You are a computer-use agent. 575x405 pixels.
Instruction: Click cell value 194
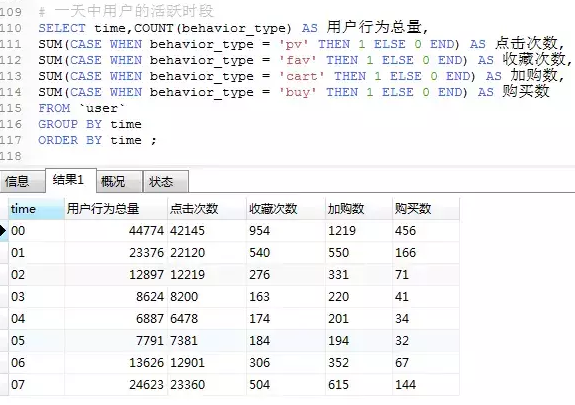[x=338, y=341]
